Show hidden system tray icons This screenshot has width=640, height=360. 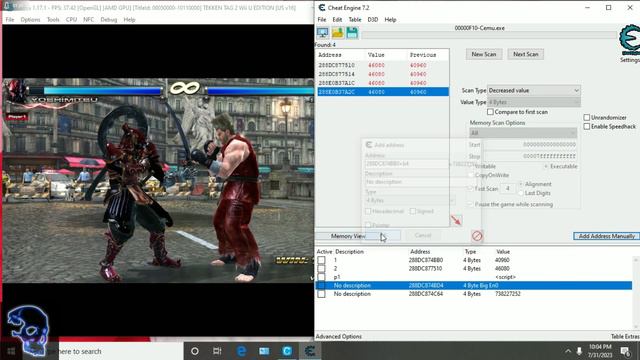click(x=568, y=351)
